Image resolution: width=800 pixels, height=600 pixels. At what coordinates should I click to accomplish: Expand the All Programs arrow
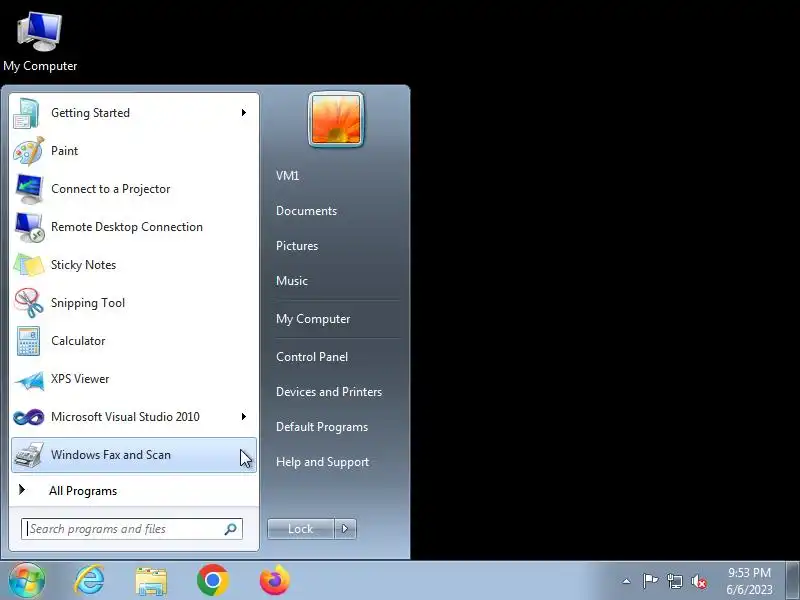point(21,490)
